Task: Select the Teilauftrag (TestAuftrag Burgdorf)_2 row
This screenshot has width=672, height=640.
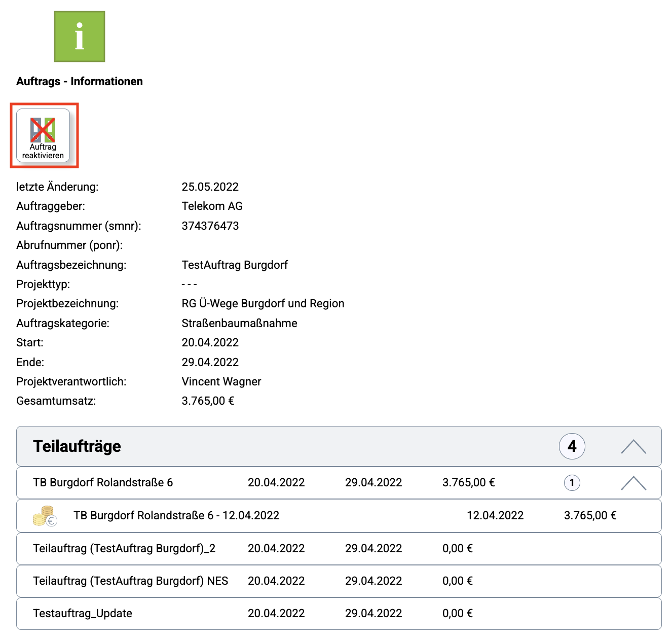Action: (x=124, y=549)
